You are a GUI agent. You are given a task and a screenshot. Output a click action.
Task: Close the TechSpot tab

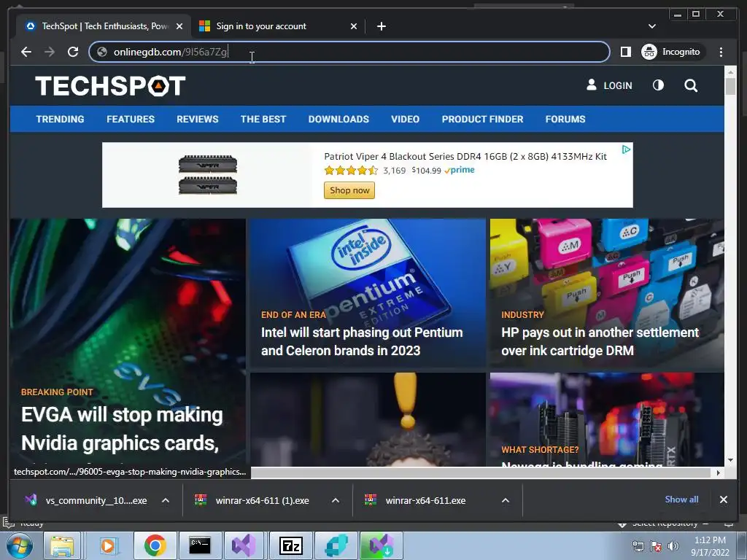click(x=179, y=26)
